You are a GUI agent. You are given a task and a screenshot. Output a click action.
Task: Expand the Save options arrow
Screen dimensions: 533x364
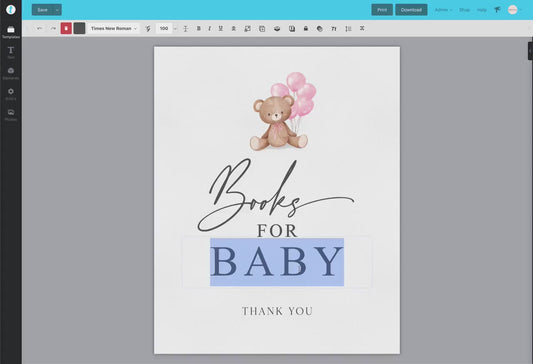click(x=57, y=10)
